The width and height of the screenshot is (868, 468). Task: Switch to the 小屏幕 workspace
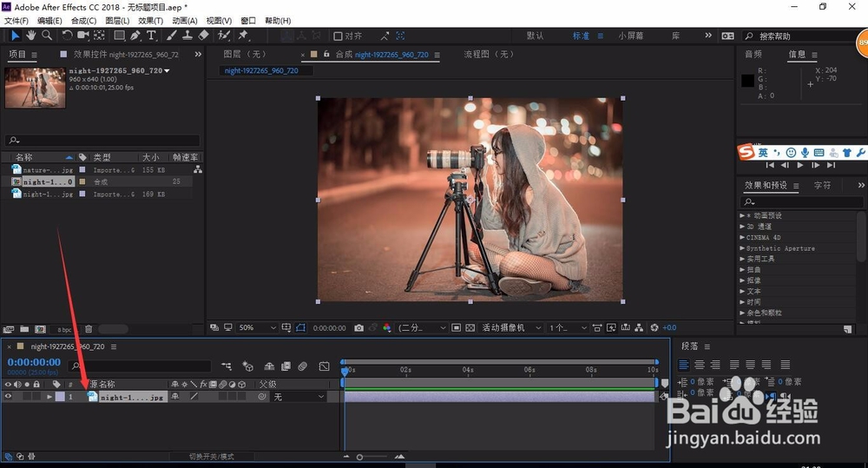coord(631,36)
